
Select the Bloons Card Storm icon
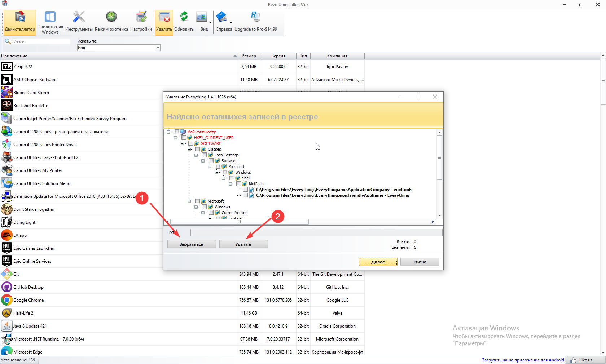6,93
